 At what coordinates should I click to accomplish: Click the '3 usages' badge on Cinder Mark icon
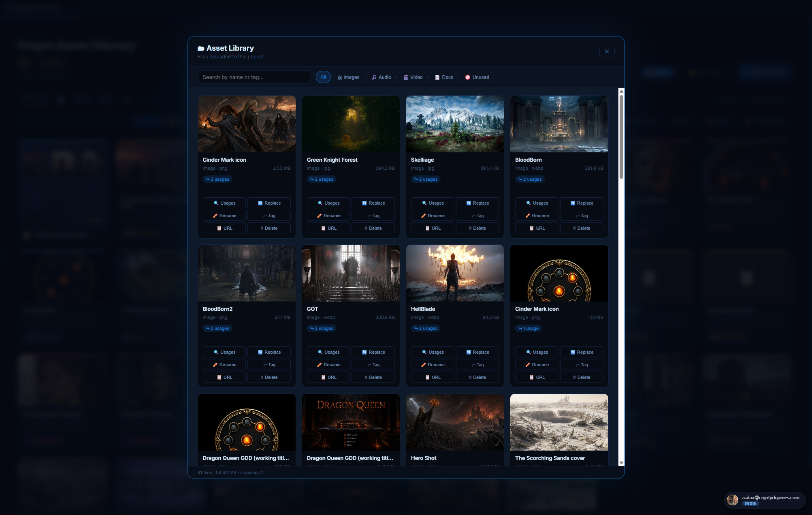[217, 179]
